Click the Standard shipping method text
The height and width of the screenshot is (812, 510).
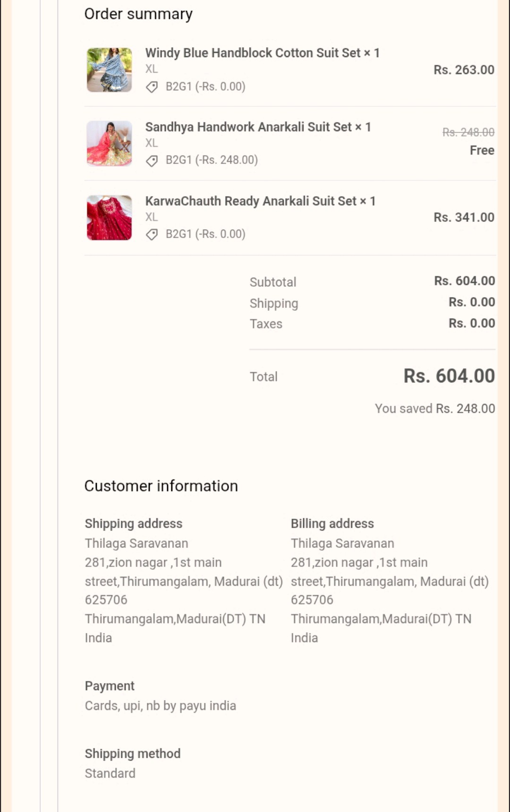[x=110, y=773]
